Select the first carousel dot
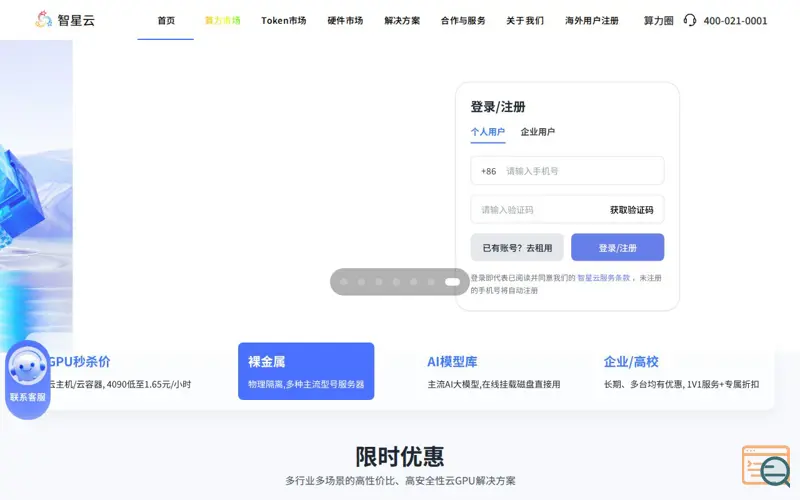The image size is (800, 500). 344,282
